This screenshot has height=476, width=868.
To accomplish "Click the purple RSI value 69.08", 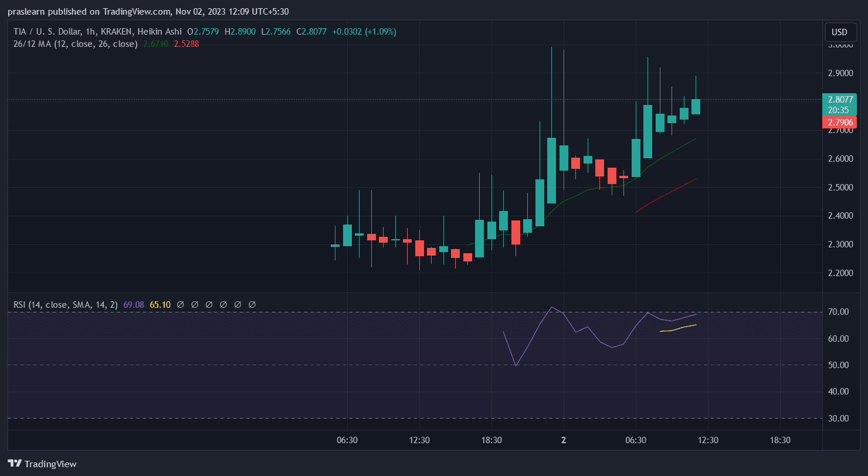I will 134,305.
